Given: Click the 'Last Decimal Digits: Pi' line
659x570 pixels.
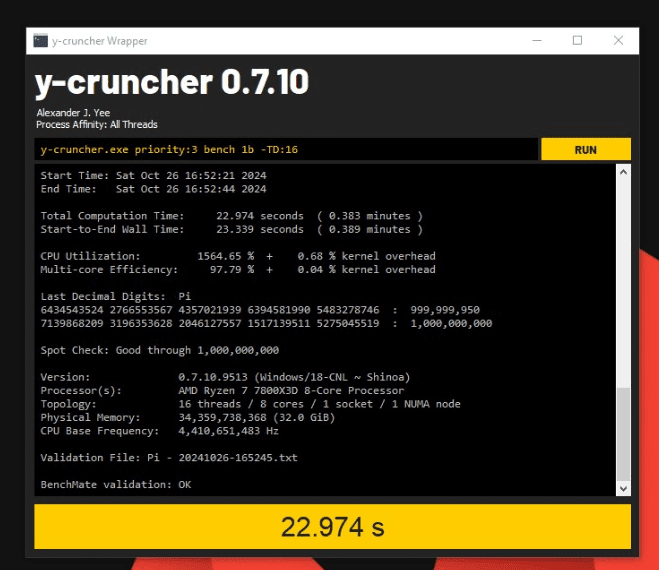Looking at the screenshot, I should coord(116,296).
